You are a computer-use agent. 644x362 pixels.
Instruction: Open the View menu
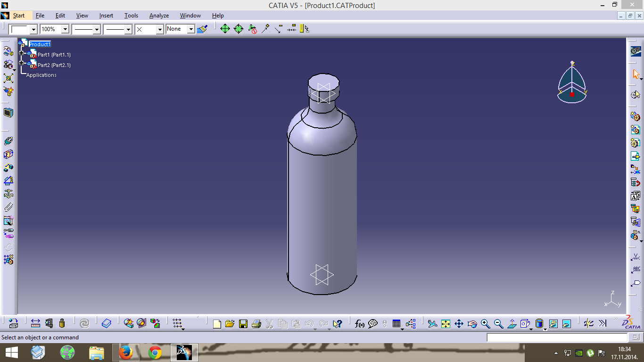(82, 16)
